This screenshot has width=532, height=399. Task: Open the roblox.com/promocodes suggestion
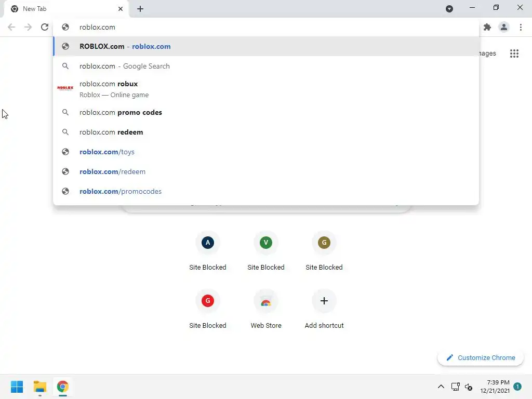click(x=266, y=191)
